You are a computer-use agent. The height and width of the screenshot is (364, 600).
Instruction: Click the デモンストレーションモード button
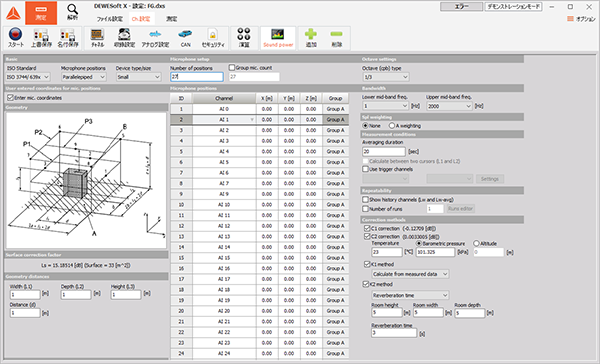(514, 7)
